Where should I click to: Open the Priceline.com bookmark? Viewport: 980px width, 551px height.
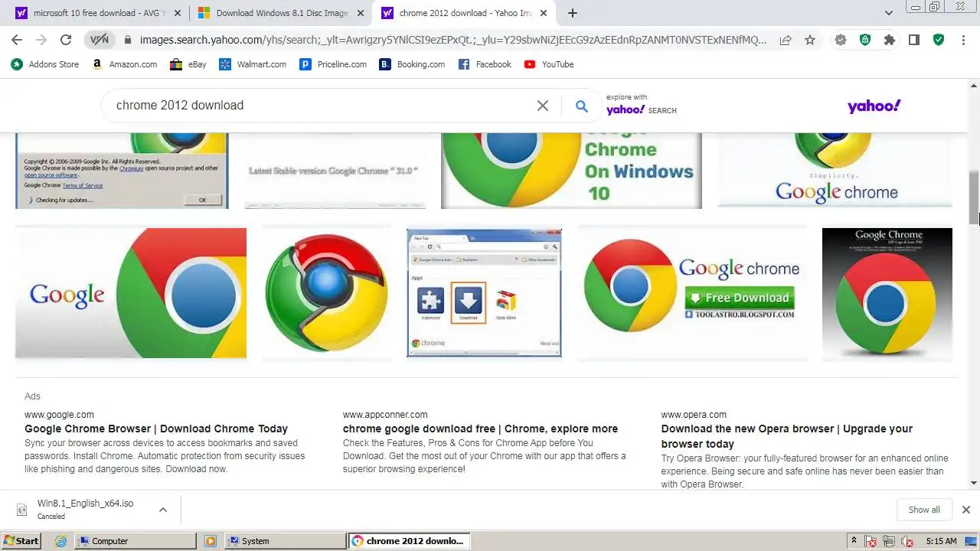pyautogui.click(x=333, y=64)
